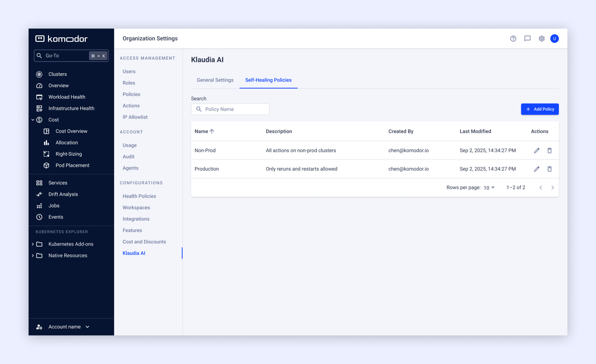Click the Go-To search box

click(x=71, y=56)
